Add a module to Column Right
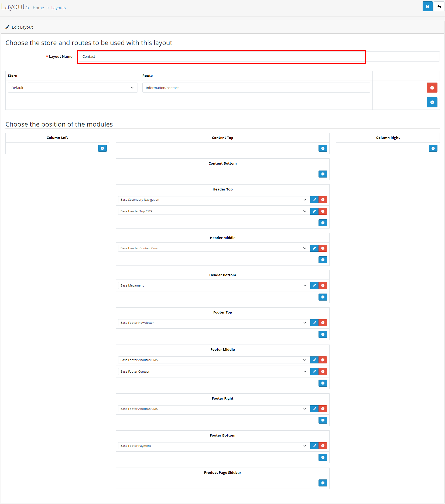This screenshot has height=504, width=445. (433, 148)
